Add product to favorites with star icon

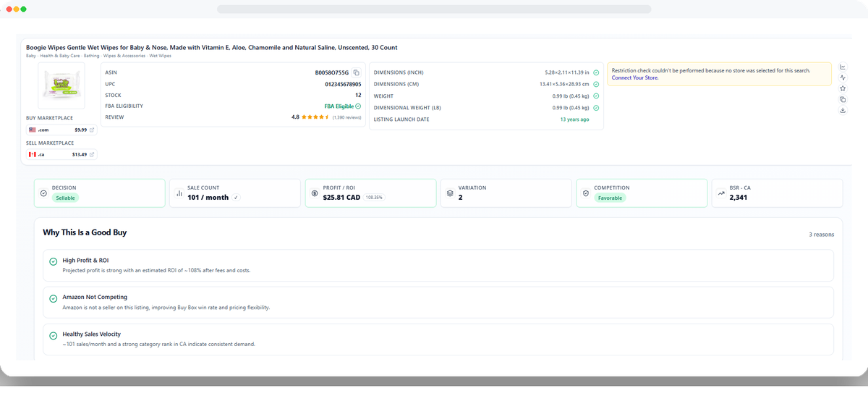tap(843, 88)
